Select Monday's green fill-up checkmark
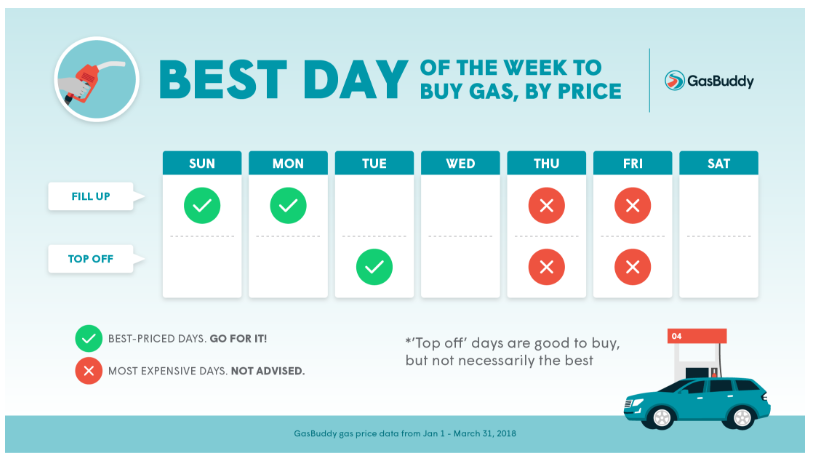The image size is (819, 459). pyautogui.click(x=288, y=206)
